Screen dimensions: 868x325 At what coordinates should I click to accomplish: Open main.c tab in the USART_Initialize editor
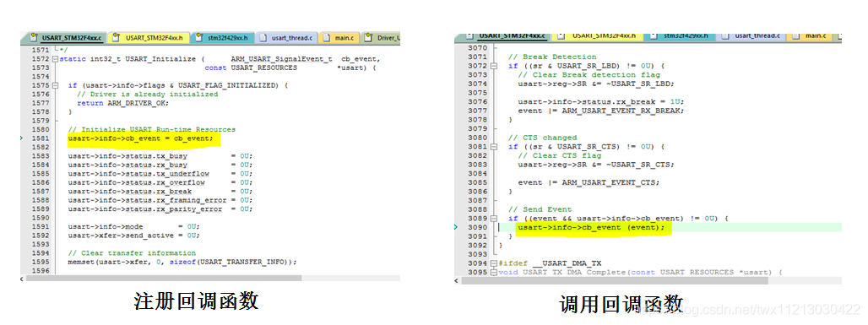(x=340, y=38)
